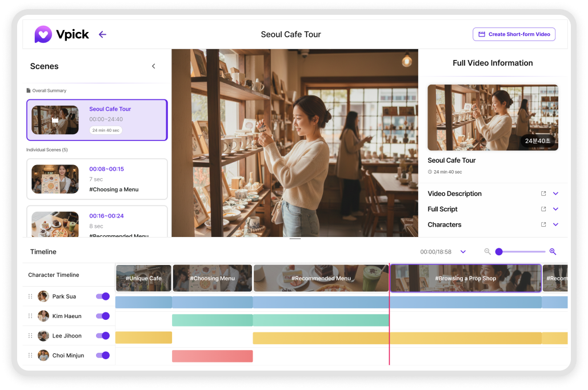Open Video Description in external window icon
The height and width of the screenshot is (390, 588).
coord(543,194)
